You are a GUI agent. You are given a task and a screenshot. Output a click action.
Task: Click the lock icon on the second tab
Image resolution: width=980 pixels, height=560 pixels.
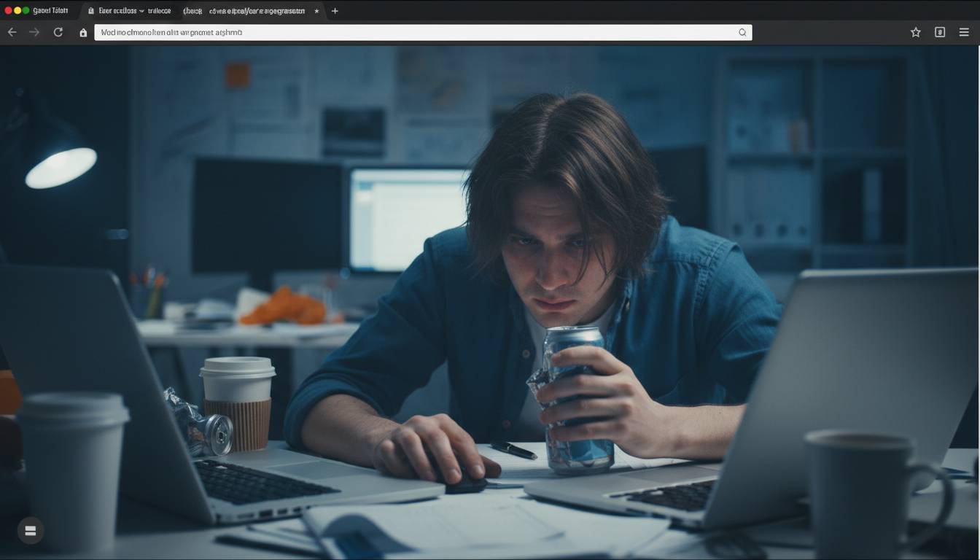coord(91,11)
